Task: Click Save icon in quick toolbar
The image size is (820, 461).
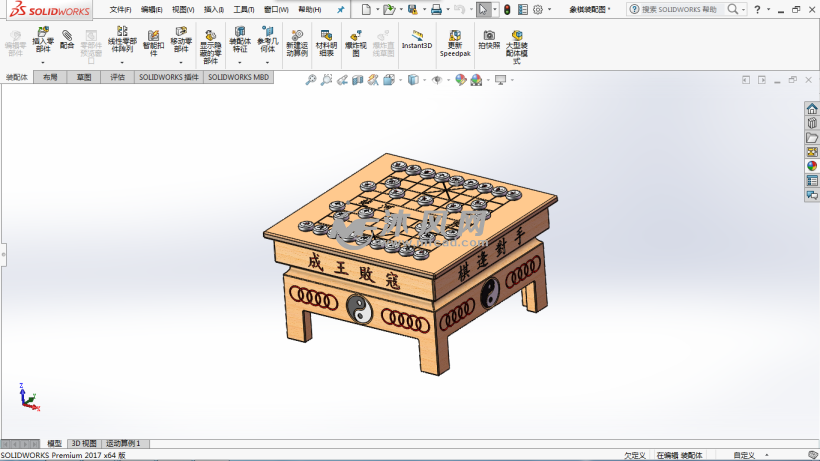Action: [x=413, y=9]
